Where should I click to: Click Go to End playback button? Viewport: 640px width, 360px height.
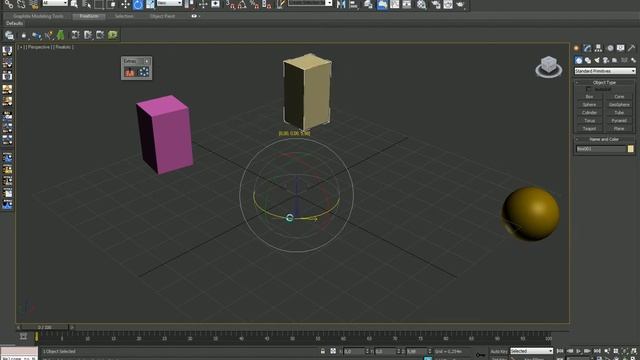(x=597, y=351)
